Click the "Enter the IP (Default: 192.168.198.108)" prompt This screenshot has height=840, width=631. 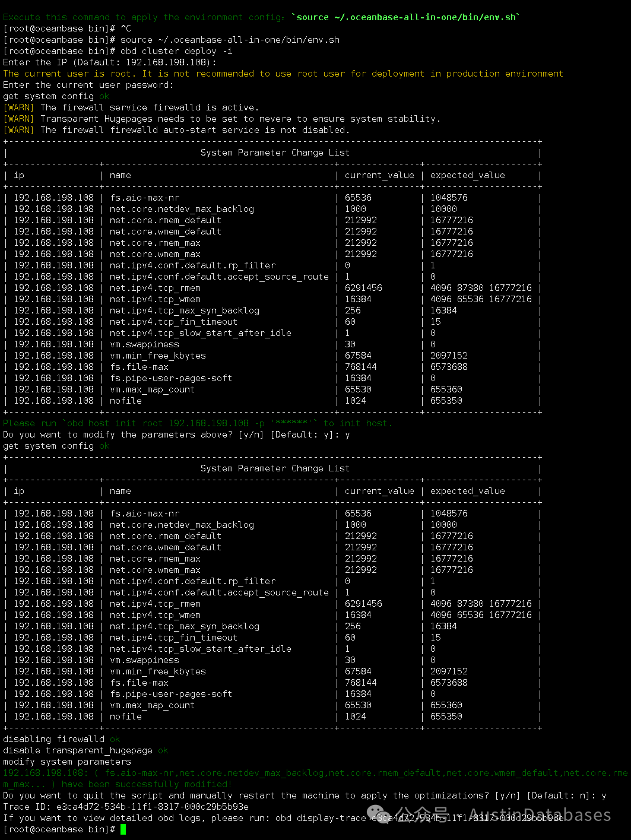tap(110, 62)
